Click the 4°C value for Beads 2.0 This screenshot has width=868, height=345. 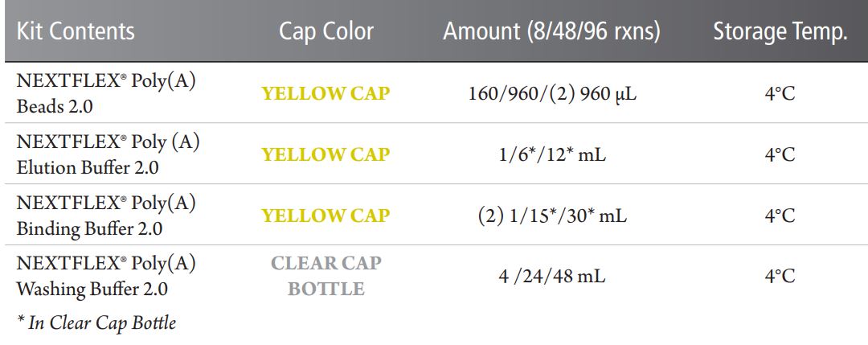780,93
